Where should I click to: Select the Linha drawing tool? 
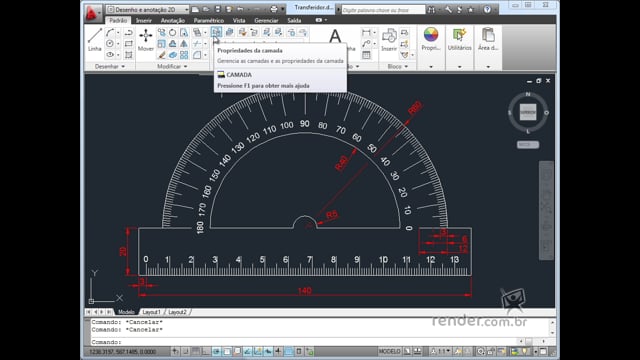point(94,40)
